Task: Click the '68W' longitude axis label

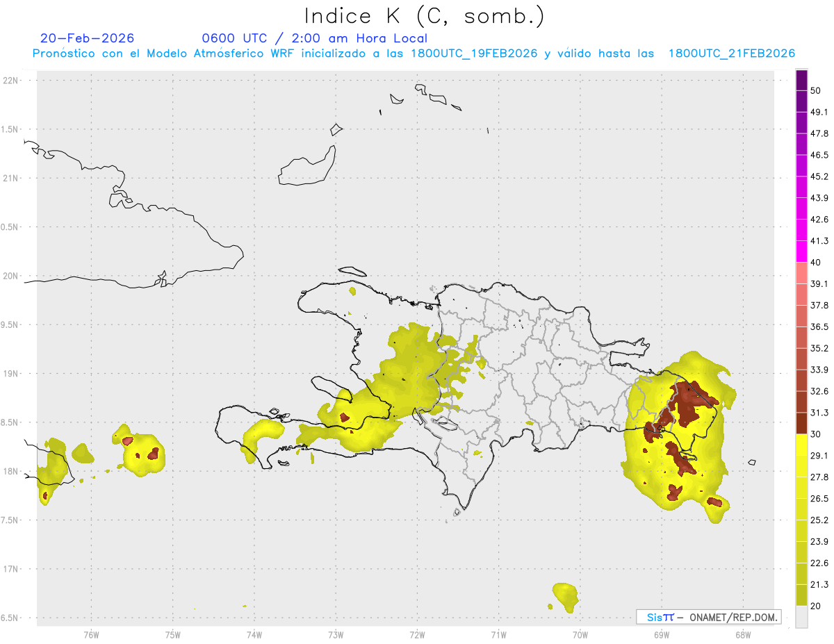Action: pyautogui.click(x=743, y=635)
